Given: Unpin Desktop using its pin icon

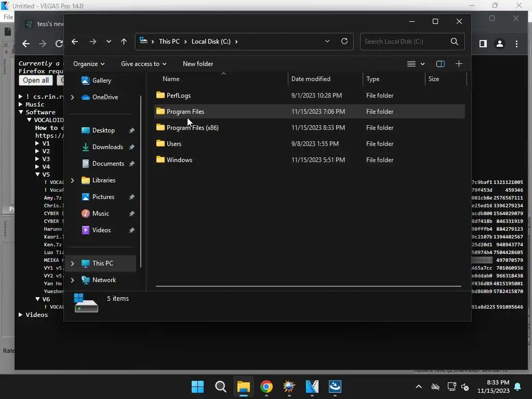Looking at the screenshot, I should (x=131, y=130).
